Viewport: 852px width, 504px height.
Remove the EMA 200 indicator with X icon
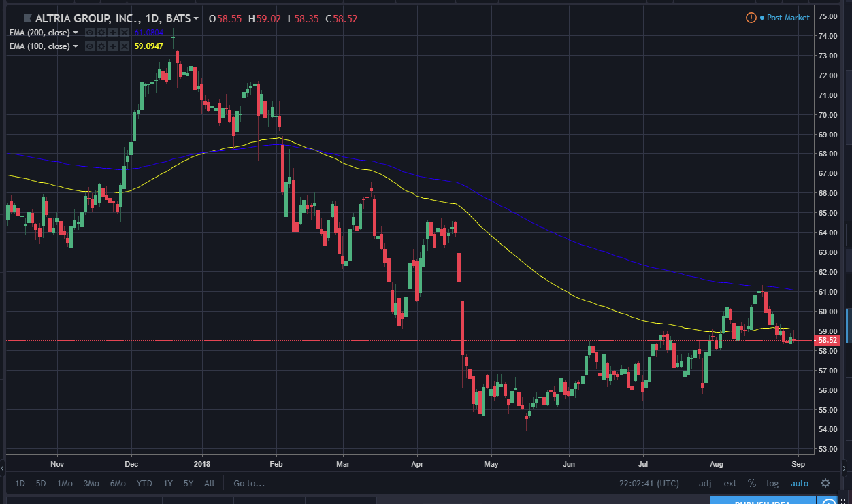tap(125, 33)
